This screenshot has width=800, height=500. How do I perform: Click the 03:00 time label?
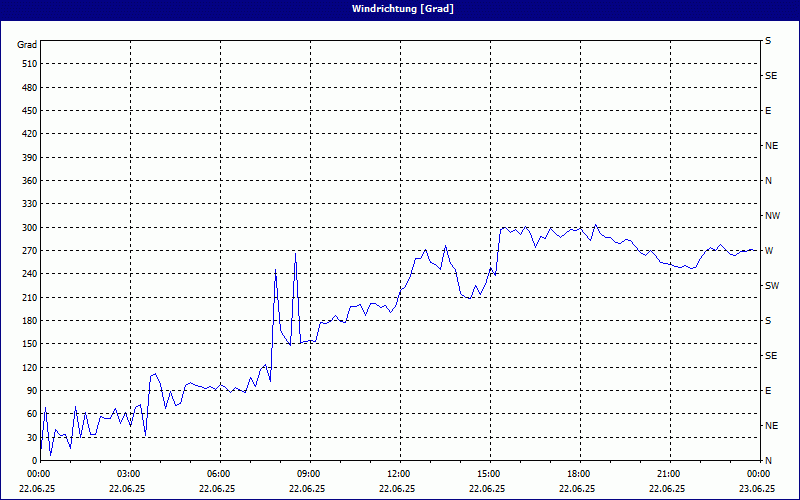131,473
